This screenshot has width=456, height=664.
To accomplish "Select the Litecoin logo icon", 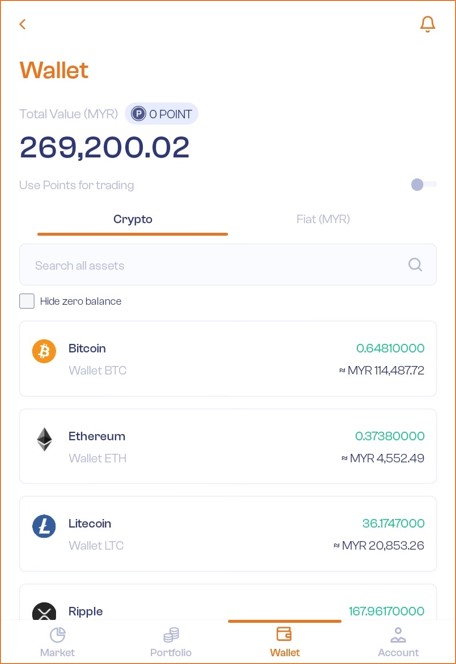I will (x=44, y=526).
